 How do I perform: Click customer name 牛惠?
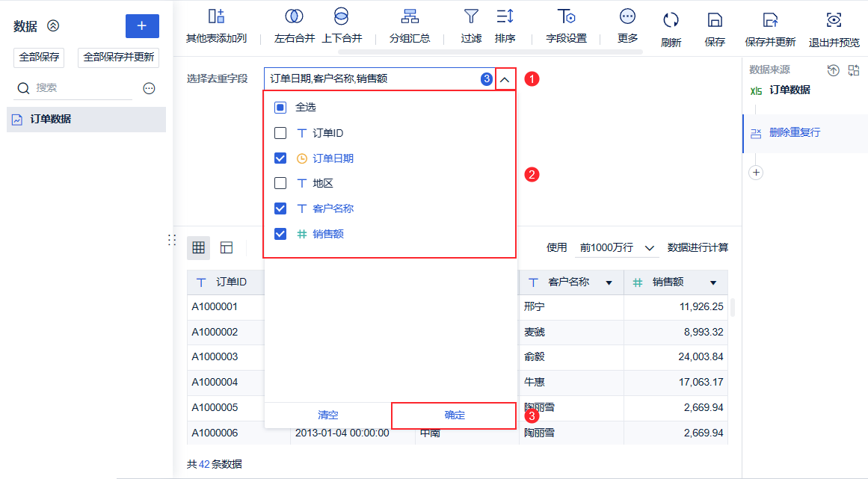pos(535,382)
